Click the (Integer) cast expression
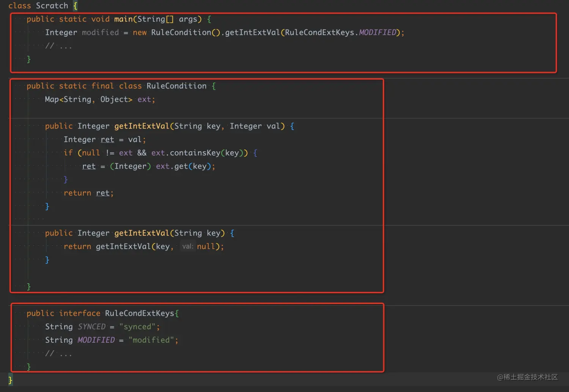The height and width of the screenshot is (392, 569). point(130,166)
